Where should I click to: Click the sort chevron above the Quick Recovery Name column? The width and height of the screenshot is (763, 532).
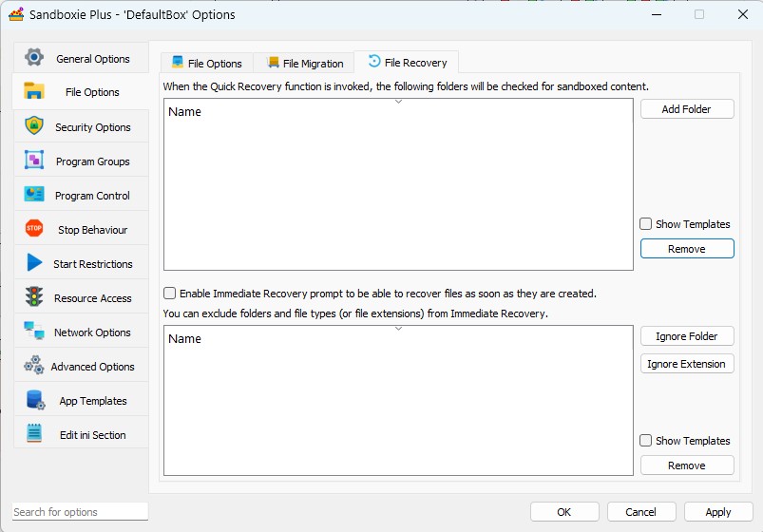tap(398, 102)
